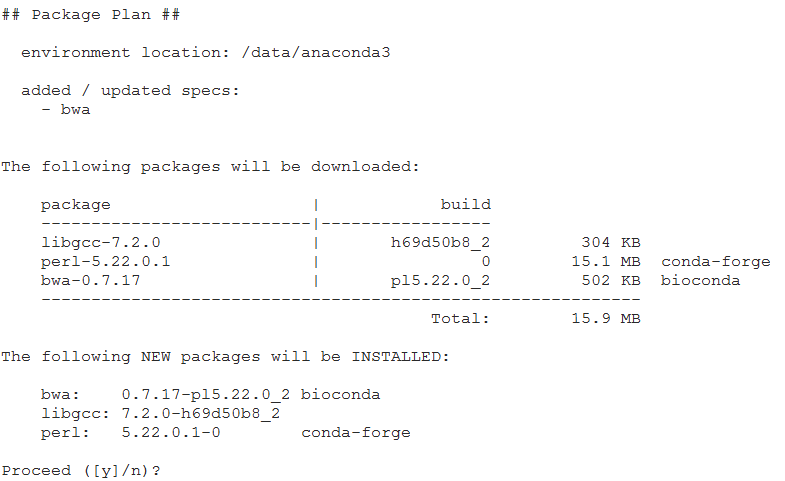This screenshot has height=481, width=785.
Task: Click "The following NEW packages will be INSTALLED" line
Action: 225,357
